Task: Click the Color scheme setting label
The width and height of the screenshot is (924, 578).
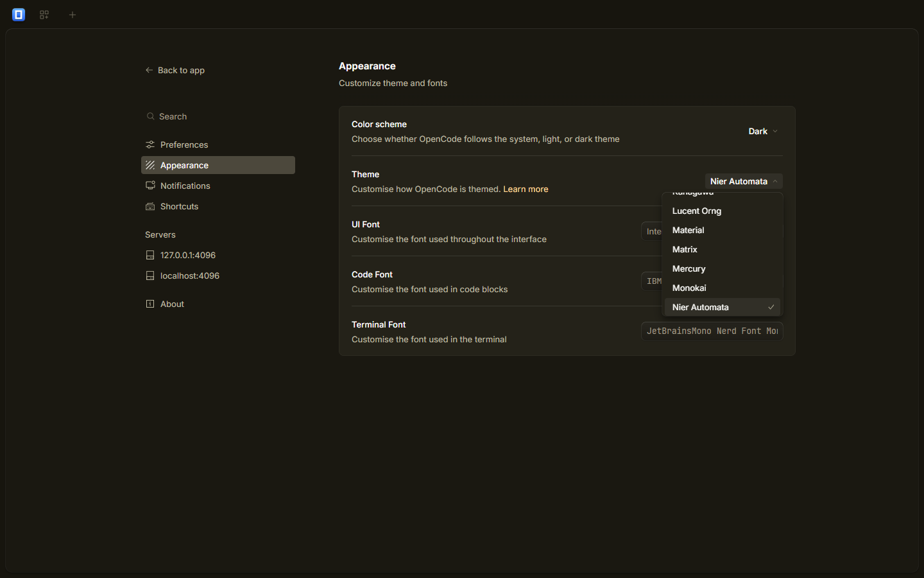Action: click(379, 124)
